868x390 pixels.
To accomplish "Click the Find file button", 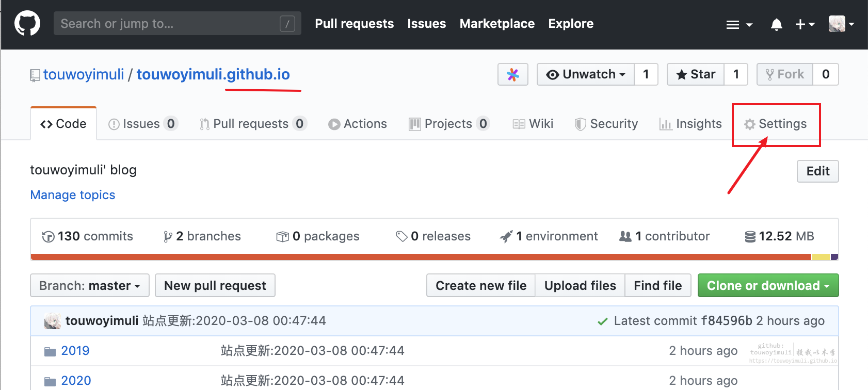I will tap(658, 285).
